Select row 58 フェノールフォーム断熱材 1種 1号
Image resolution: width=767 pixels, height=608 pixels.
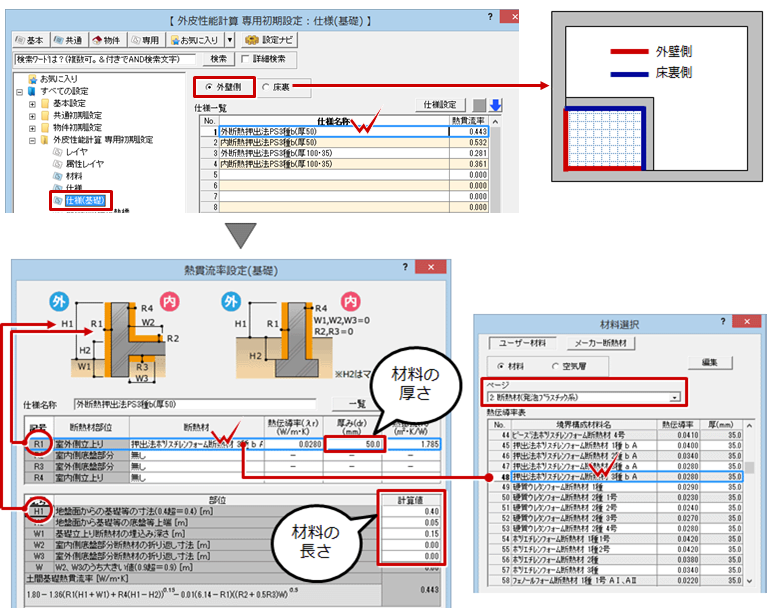pyautogui.click(x=616, y=581)
